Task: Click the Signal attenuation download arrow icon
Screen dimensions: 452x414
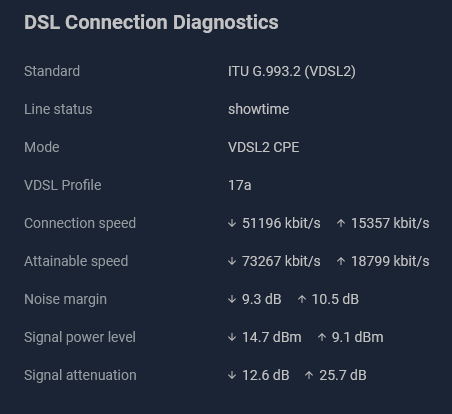Action: [232, 375]
